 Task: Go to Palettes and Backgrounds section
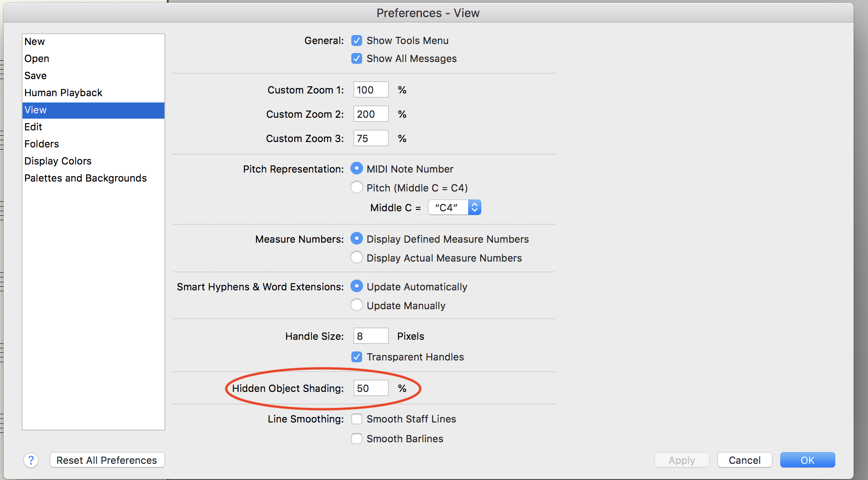85,178
